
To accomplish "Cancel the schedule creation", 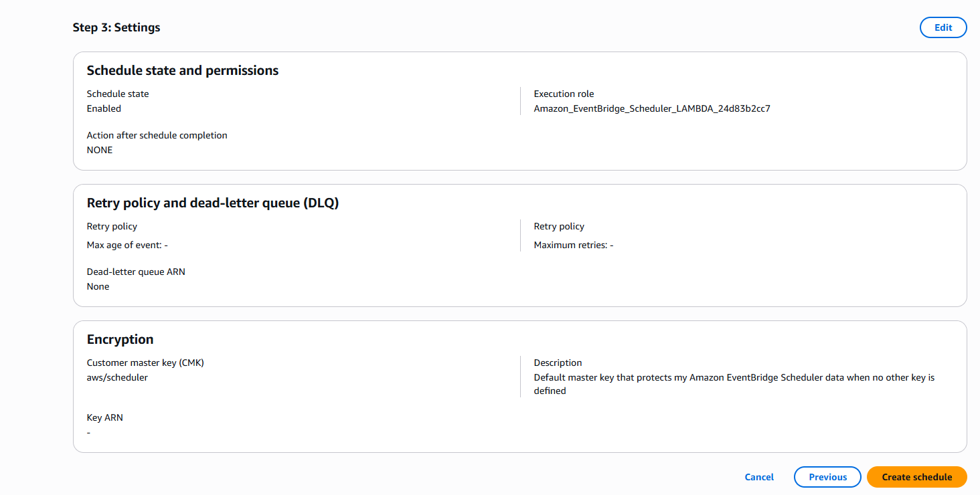I will click(x=759, y=477).
